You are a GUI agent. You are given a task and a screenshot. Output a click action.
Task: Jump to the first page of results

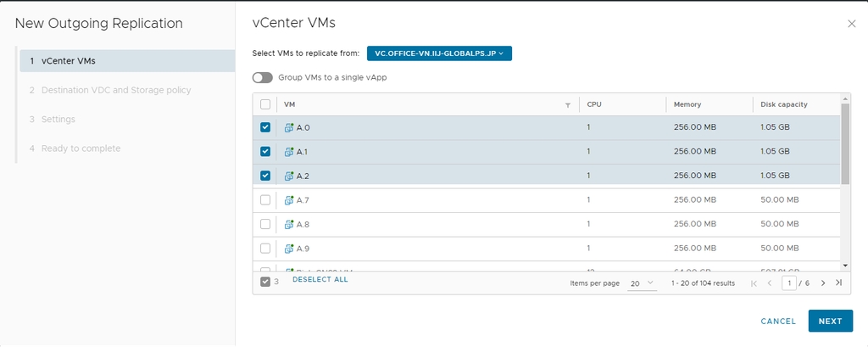click(x=754, y=283)
